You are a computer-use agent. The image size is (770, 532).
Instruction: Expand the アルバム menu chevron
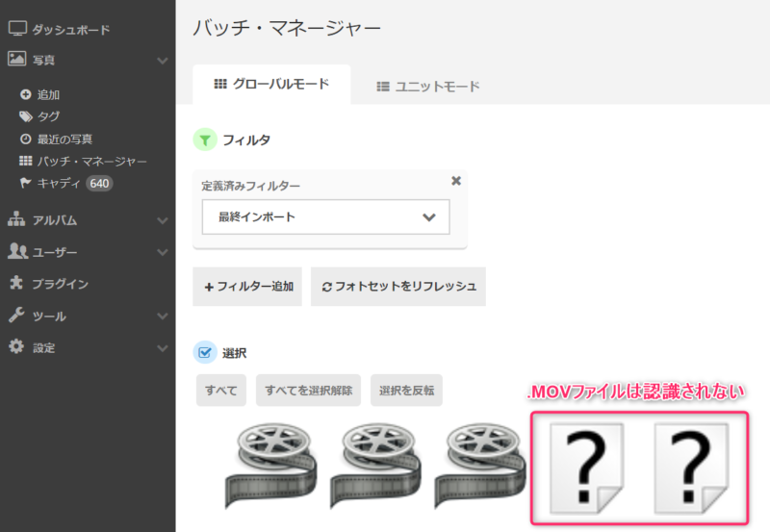162,221
